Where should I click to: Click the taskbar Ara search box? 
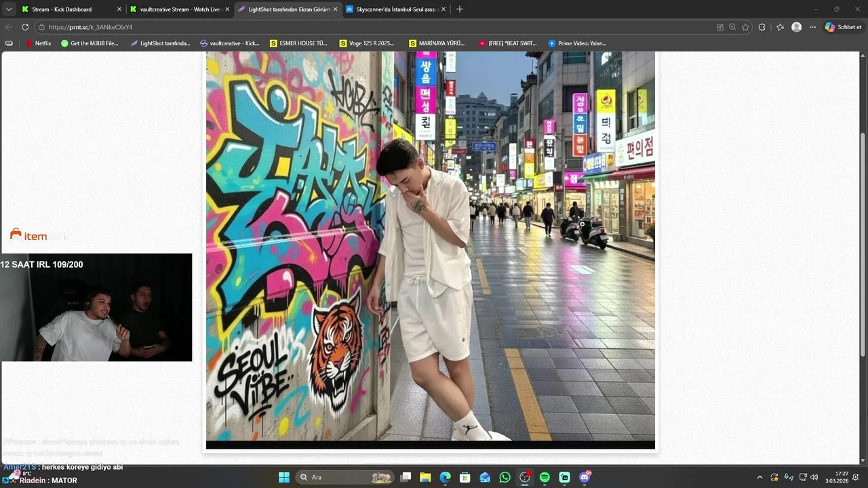click(x=346, y=477)
